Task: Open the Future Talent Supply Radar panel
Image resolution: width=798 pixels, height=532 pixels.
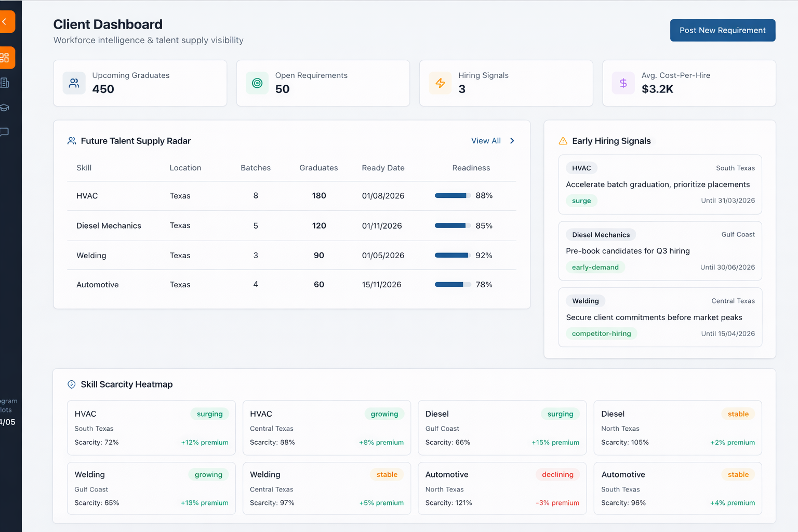Action: point(136,141)
